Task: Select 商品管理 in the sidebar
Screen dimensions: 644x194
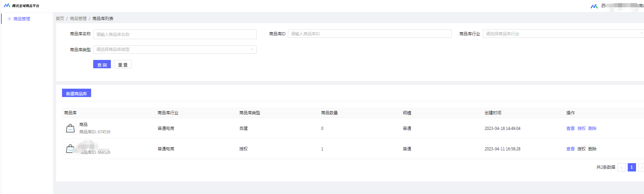Action: tap(22, 19)
